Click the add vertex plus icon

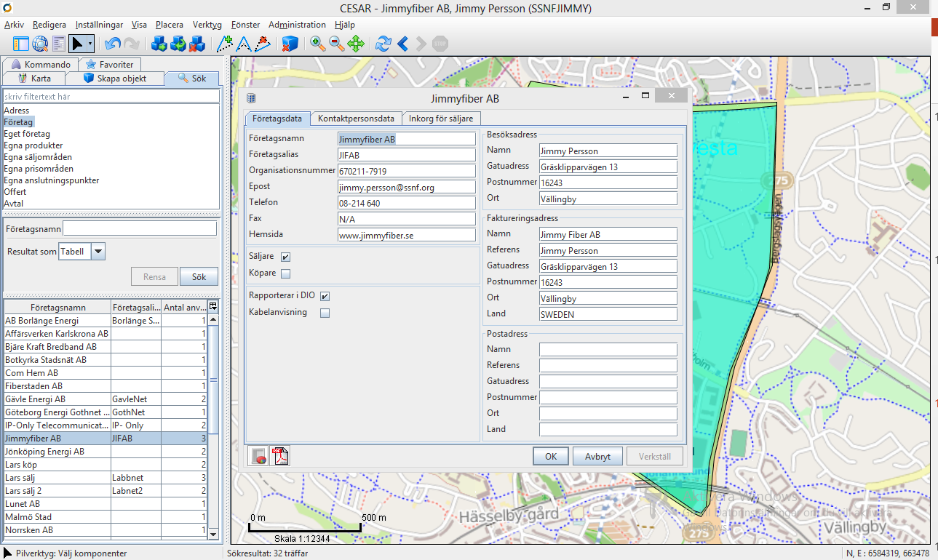(226, 44)
